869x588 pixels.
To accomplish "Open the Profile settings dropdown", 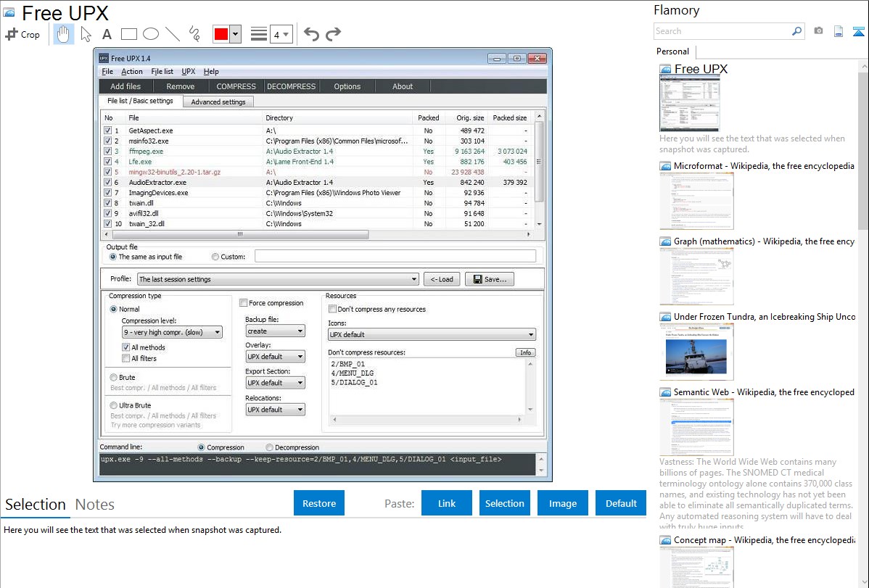I will (278, 279).
